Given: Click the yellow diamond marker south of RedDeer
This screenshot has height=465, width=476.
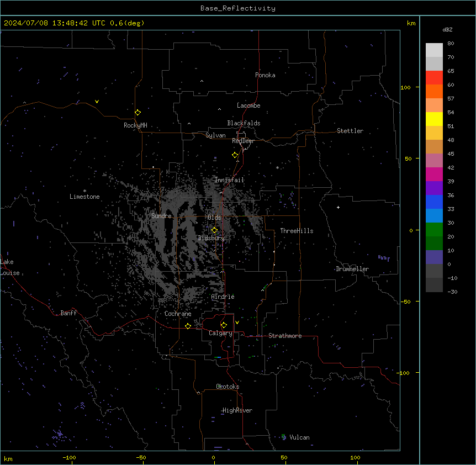Looking at the screenshot, I should click(x=235, y=155).
